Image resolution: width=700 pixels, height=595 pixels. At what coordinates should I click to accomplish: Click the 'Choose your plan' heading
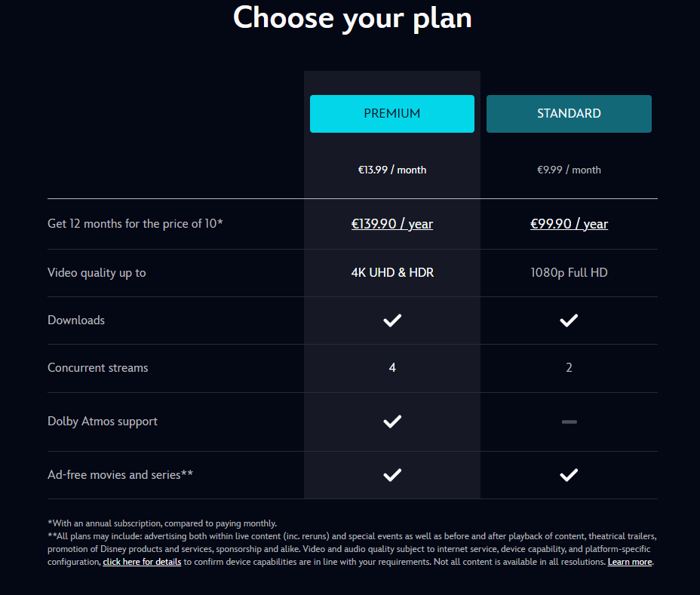(x=352, y=18)
